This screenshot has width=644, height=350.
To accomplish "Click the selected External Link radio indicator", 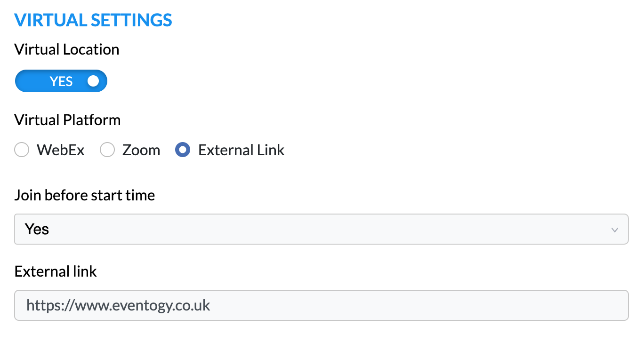I will tap(182, 150).
